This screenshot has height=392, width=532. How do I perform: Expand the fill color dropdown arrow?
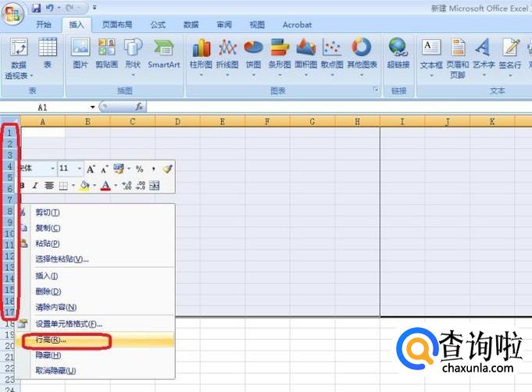95,185
